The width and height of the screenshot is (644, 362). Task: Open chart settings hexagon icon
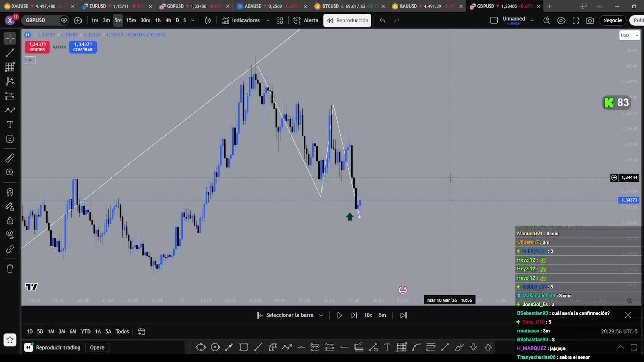(x=561, y=20)
